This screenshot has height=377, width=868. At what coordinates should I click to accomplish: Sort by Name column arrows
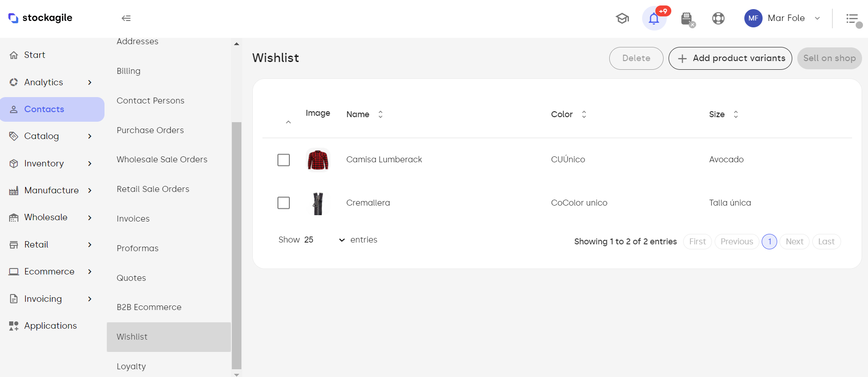tap(380, 114)
